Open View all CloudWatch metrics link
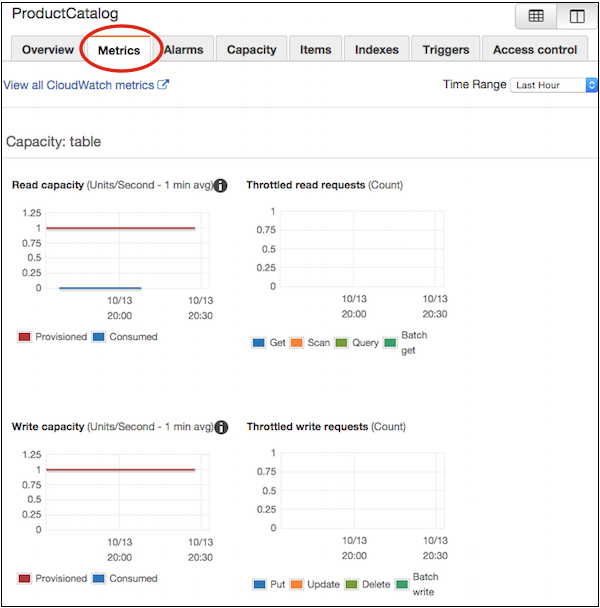The image size is (600, 608). [79, 85]
